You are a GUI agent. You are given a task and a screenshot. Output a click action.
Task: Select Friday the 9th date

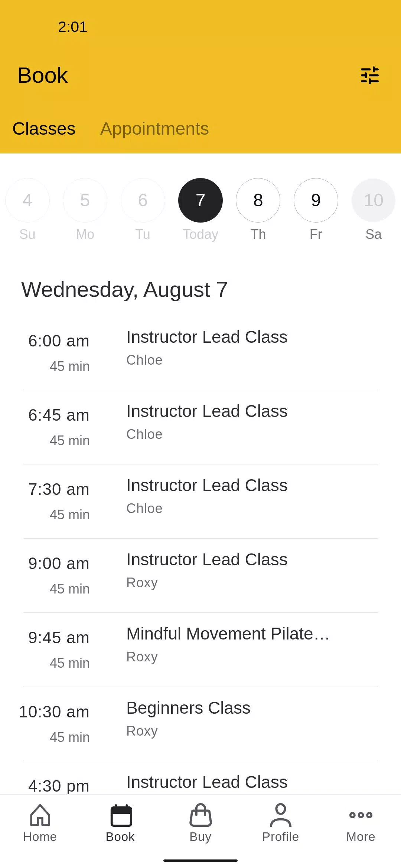(316, 200)
